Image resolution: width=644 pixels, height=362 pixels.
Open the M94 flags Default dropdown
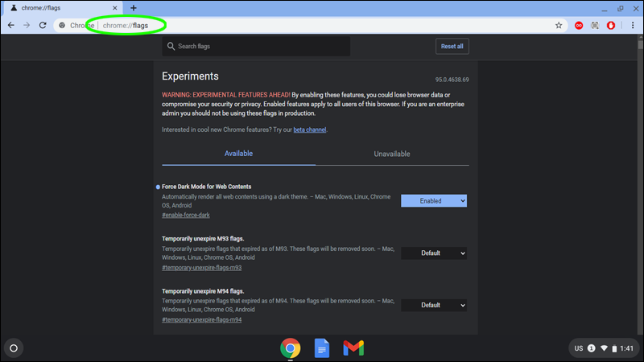tap(434, 306)
